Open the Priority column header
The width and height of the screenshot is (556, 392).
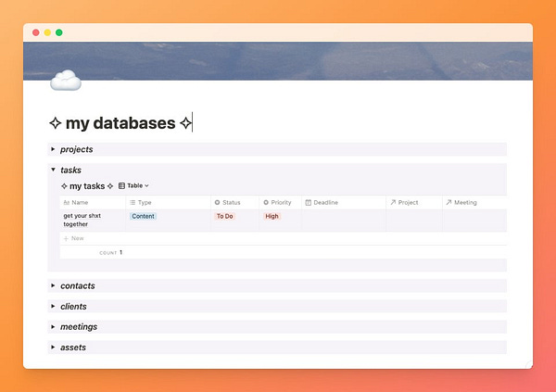pos(280,203)
